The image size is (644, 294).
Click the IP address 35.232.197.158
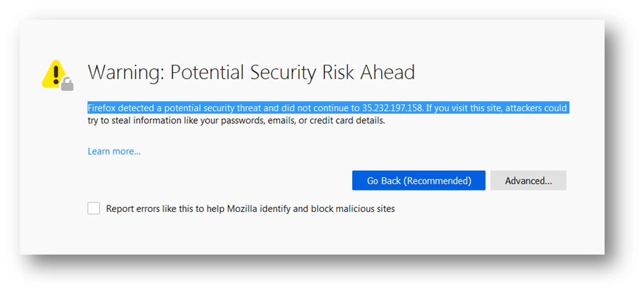pos(392,108)
